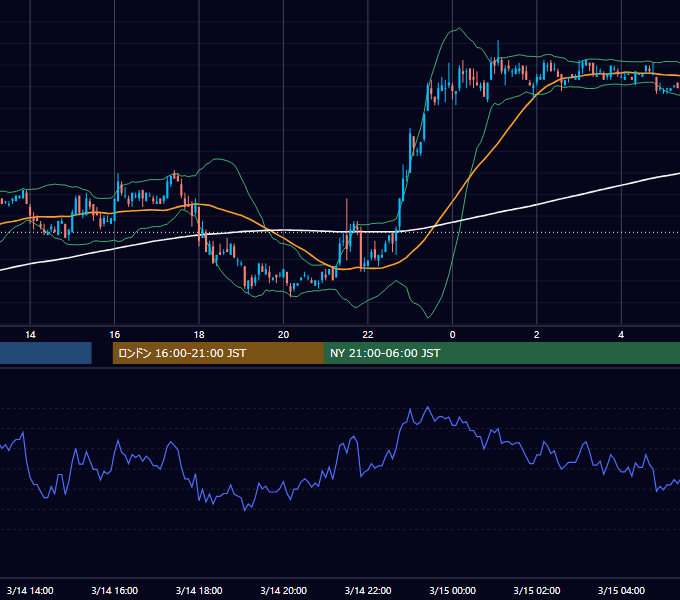This screenshot has width=680, height=600.
Task: Click the 22 hour label on price chart axis
Action: point(368,335)
